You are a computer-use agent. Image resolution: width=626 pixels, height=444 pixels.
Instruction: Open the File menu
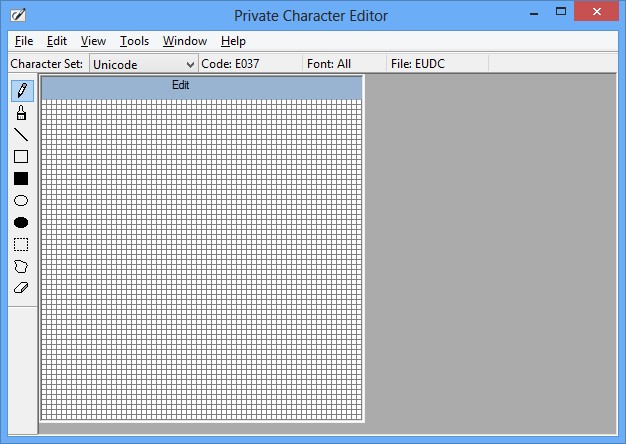click(24, 41)
